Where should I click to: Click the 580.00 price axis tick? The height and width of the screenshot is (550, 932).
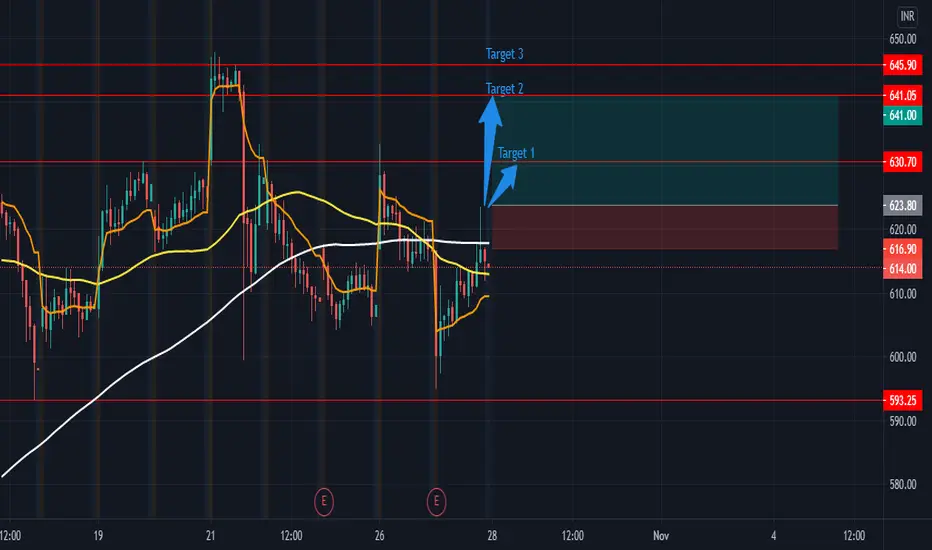click(902, 485)
